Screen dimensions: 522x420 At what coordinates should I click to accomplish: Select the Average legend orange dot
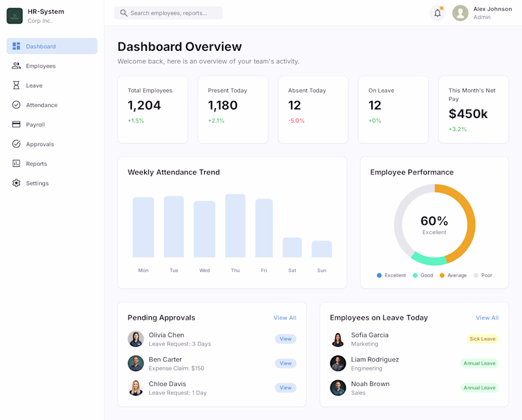click(442, 275)
